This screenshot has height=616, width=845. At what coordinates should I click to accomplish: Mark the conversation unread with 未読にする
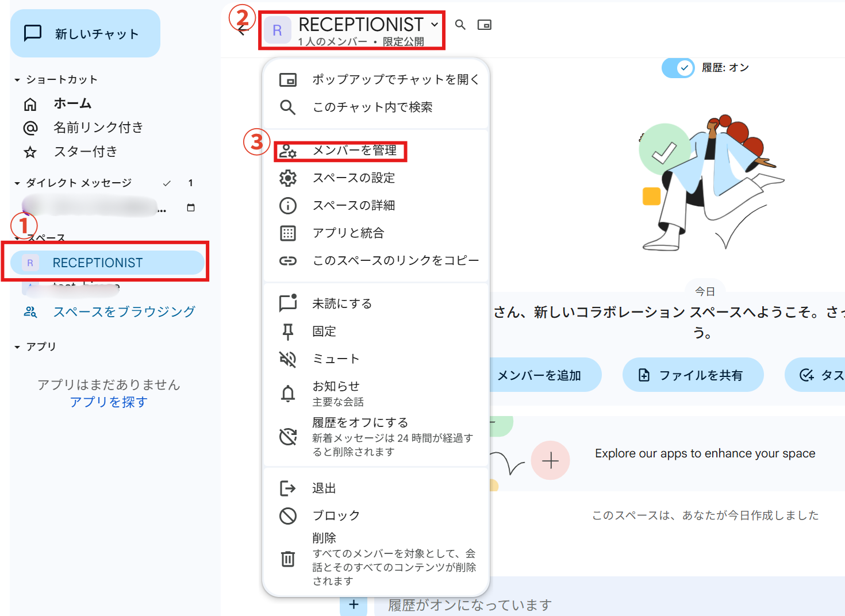pos(341,303)
